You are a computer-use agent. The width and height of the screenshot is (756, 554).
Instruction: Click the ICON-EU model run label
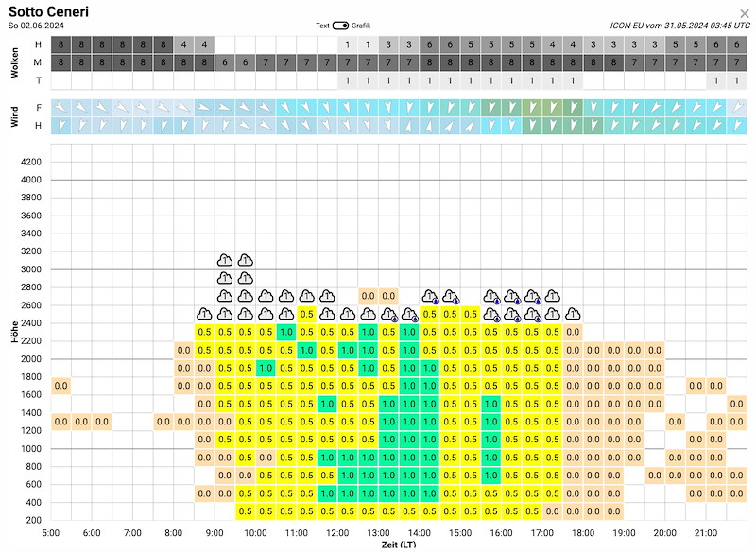click(679, 26)
